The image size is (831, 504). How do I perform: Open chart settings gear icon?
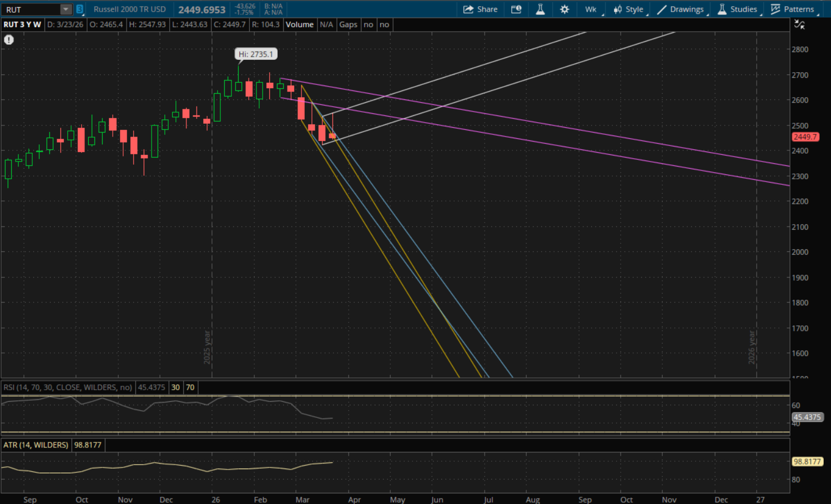(565, 9)
